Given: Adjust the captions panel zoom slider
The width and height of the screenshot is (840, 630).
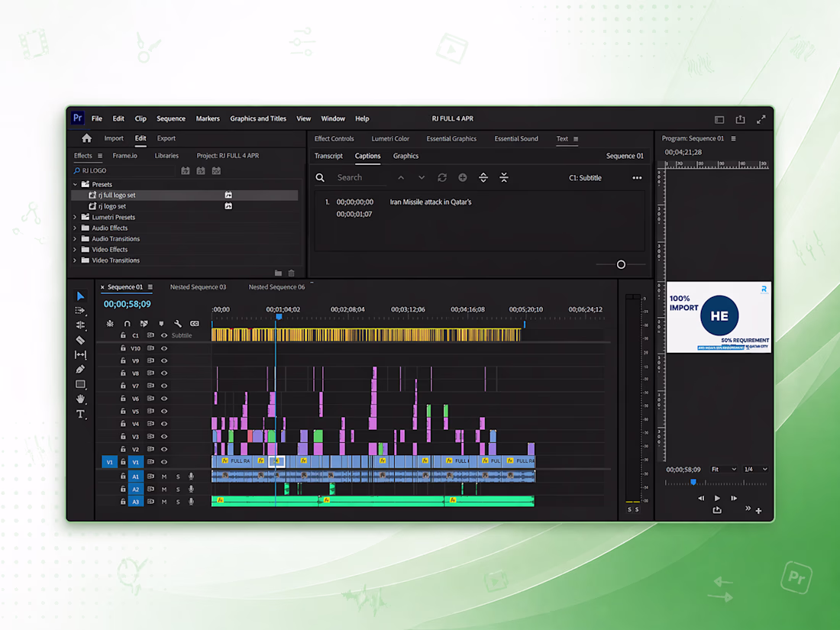Looking at the screenshot, I should (621, 265).
